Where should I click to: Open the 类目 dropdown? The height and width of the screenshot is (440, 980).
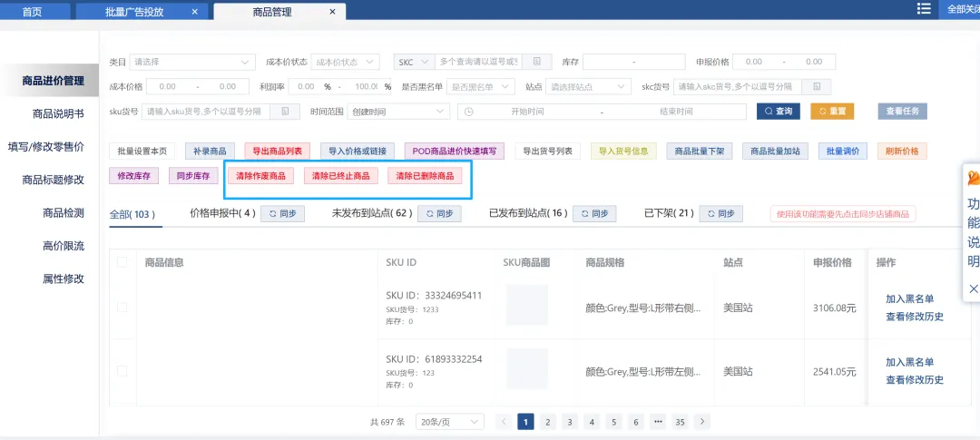191,62
